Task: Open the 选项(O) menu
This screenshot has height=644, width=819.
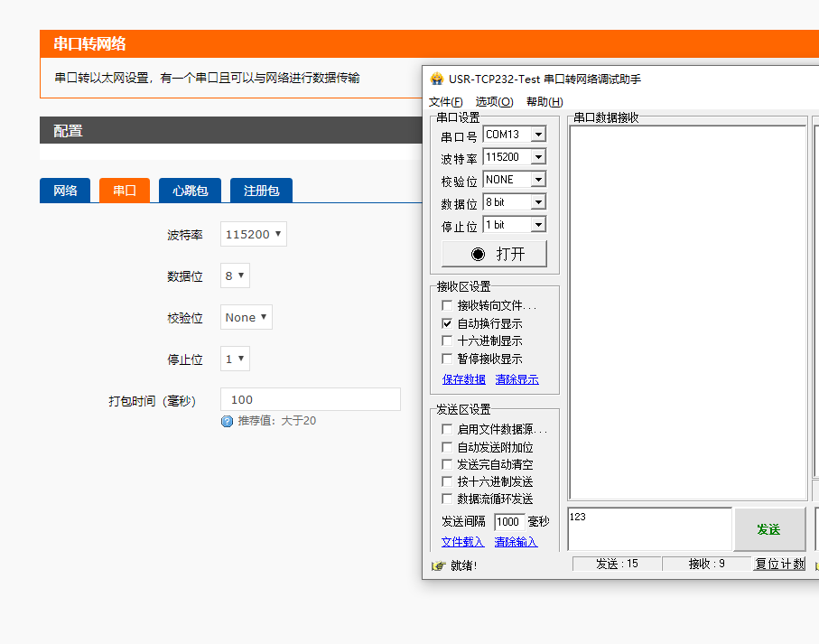Action: [x=494, y=102]
